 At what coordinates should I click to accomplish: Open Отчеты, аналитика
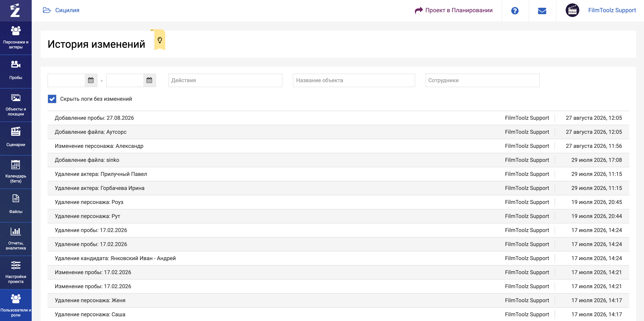point(16,239)
